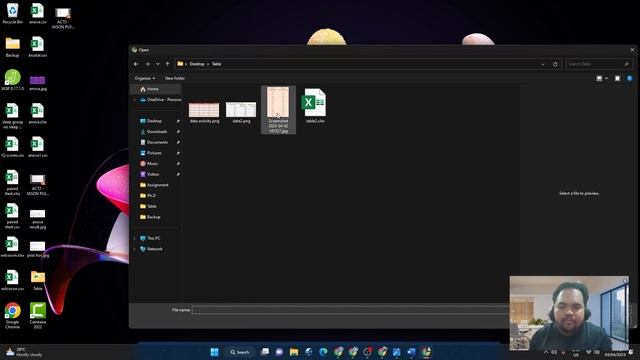Go back using the dialog's Back arrow
Image resolution: width=640 pixels, height=360 pixels.
[136, 64]
